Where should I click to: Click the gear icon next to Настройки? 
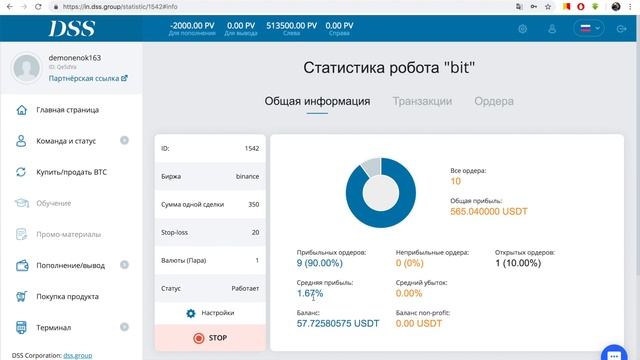tap(191, 313)
